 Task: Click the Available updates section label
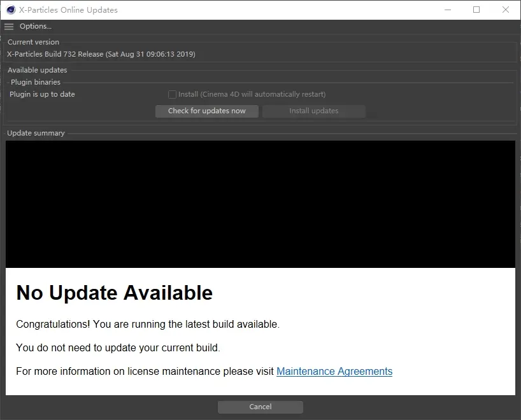[37, 70]
